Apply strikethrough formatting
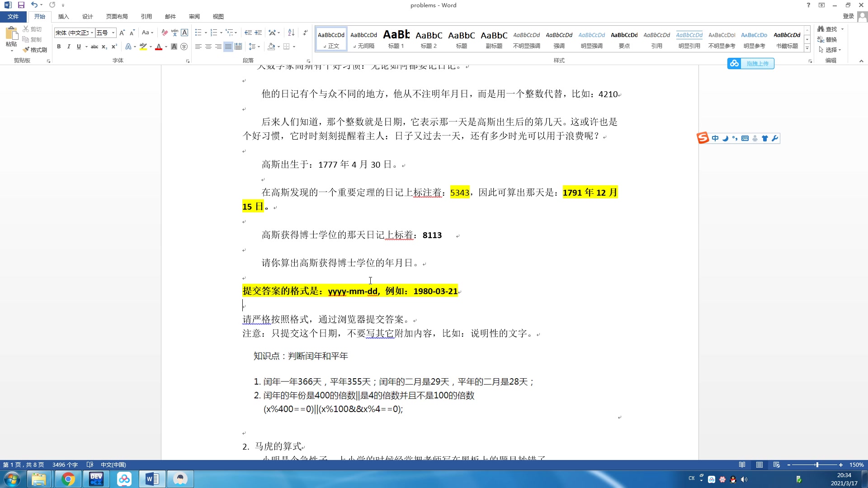Viewport: 868px width, 488px height. [x=94, y=47]
